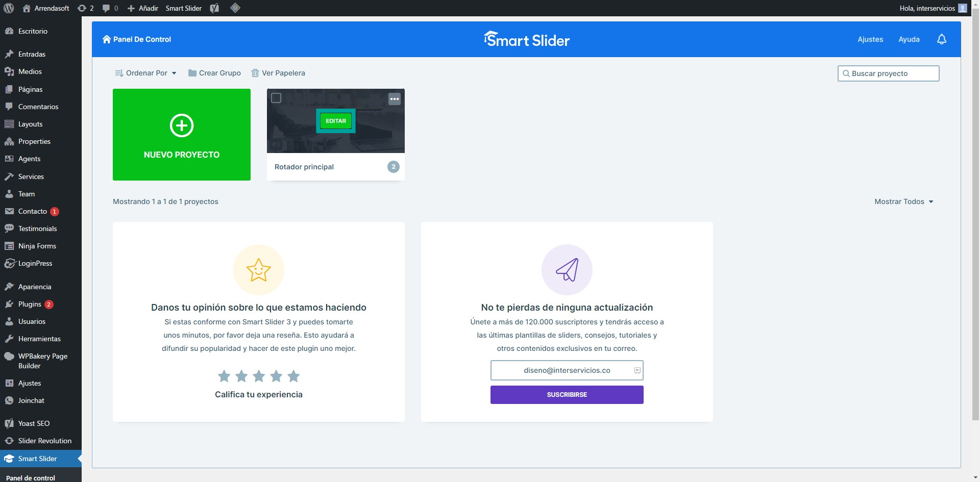Click the autofill icon in the email field

tap(638, 370)
